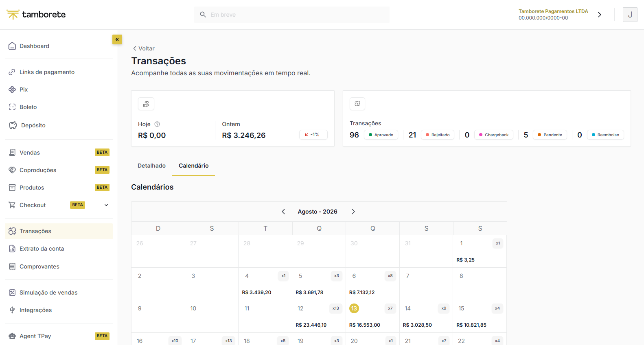The height and width of the screenshot is (345, 644).
Task: Filter by Rejeitado status badge
Action: coord(438,135)
